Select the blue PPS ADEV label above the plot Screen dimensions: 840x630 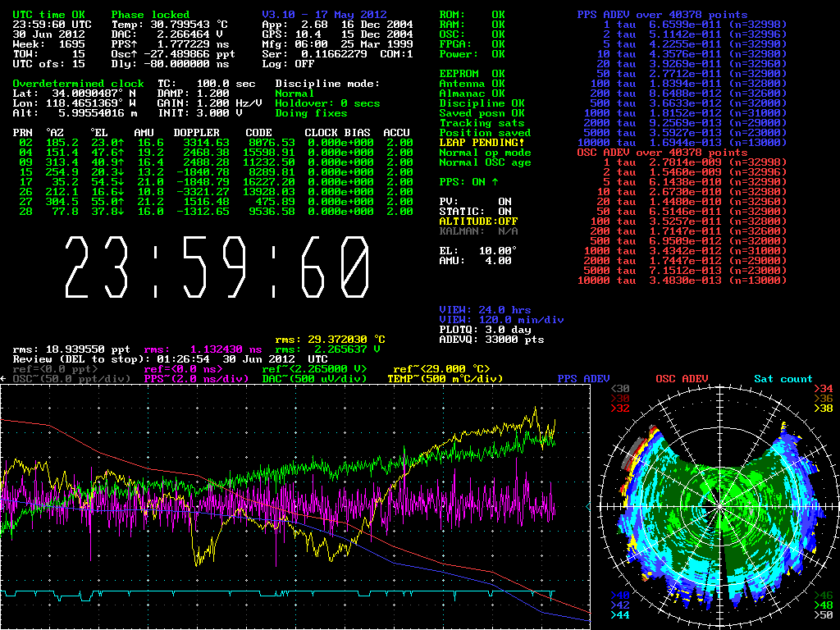coord(583,379)
